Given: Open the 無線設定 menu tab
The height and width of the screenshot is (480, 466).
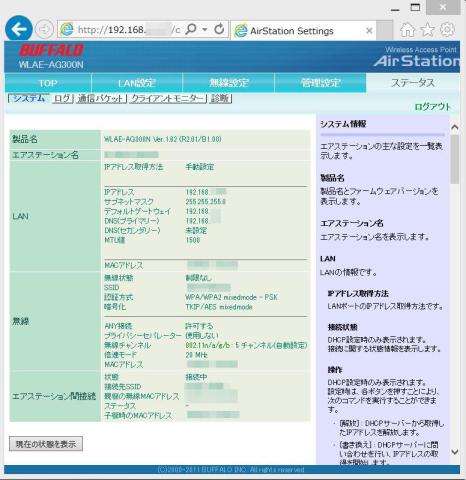Looking at the screenshot, I should click(229, 83).
